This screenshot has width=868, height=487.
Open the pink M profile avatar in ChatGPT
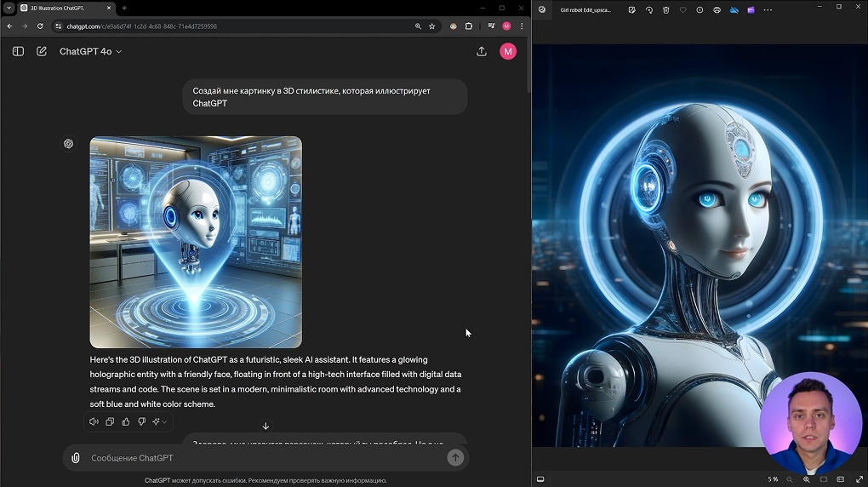[508, 52]
